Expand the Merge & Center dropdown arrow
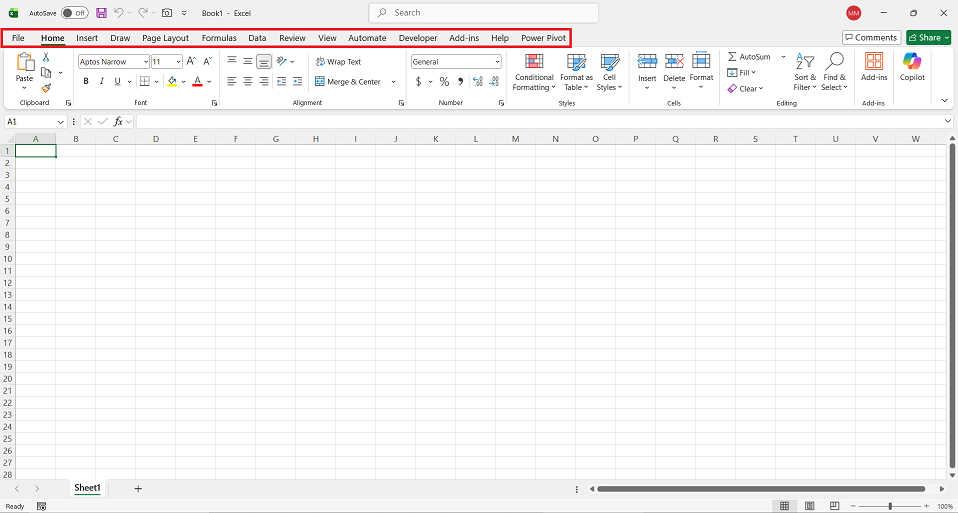Viewport: 958px width, 513px height. (393, 81)
